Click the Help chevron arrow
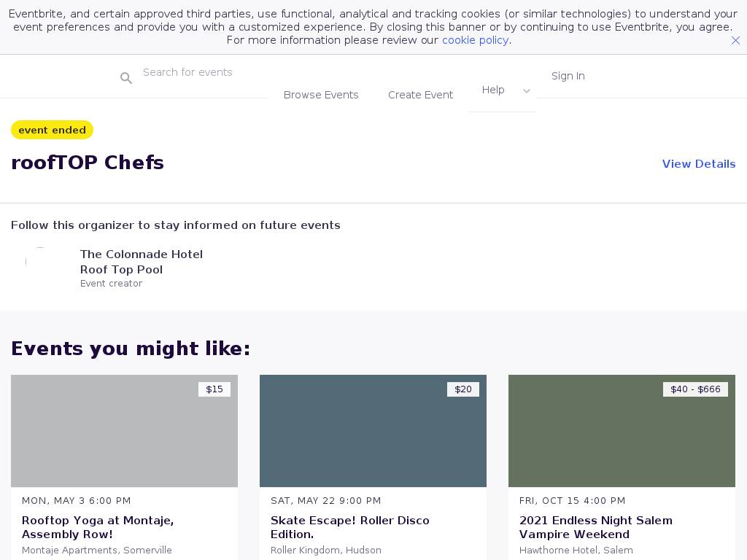This screenshot has width=747, height=560. point(527,91)
